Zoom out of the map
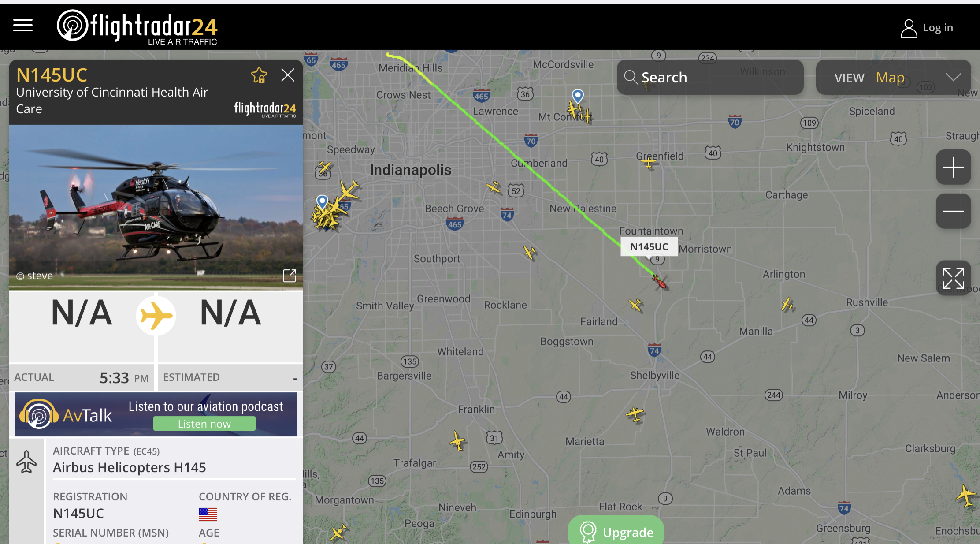Screen dimensions: 980x544 pos(954,212)
